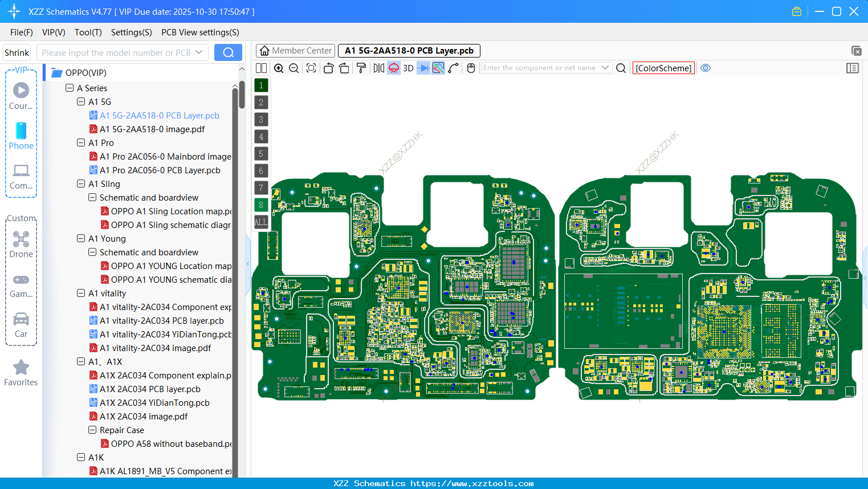Toggle the red lamp highlight mode
868x489 pixels.
[x=393, y=68]
